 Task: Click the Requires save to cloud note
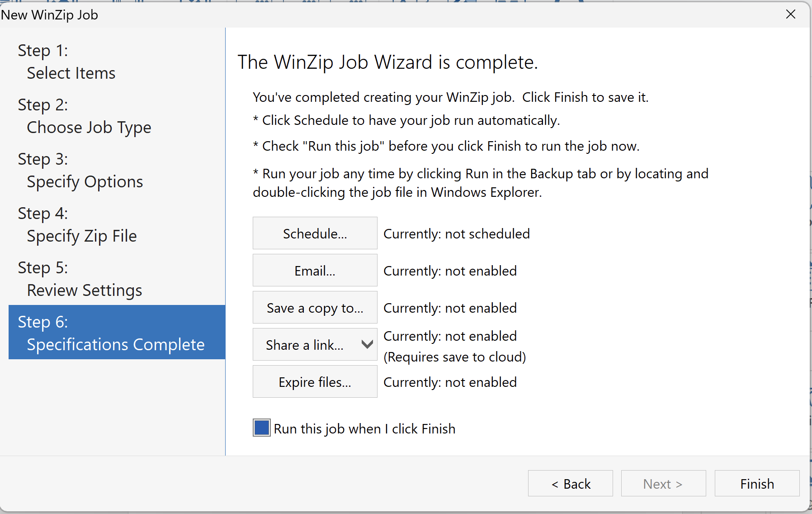(x=455, y=357)
